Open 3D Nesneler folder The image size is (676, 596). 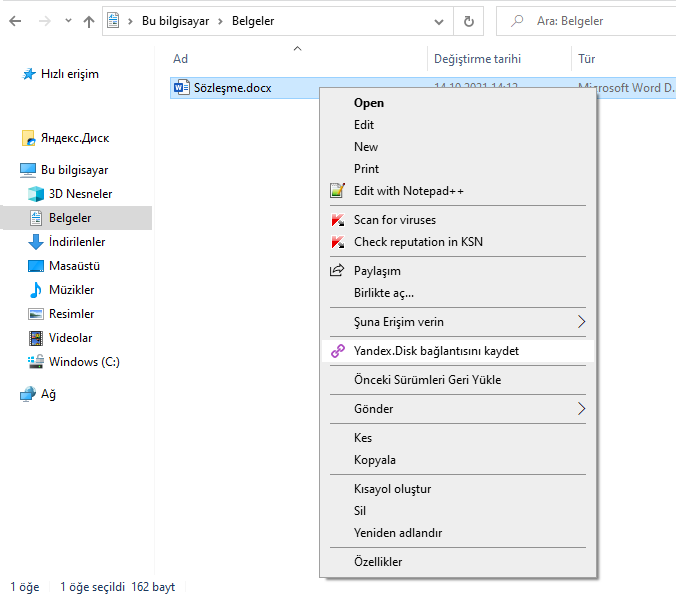(x=80, y=194)
